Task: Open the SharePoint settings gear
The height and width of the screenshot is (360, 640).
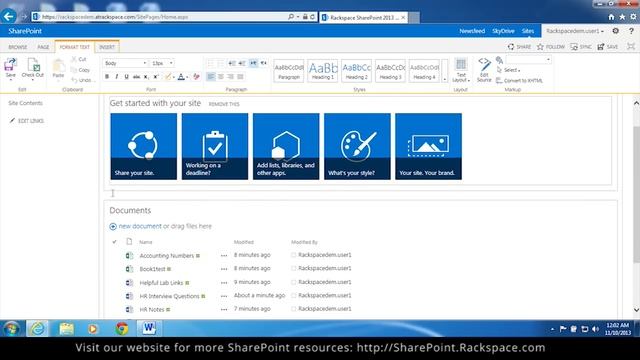Action: tap(616, 31)
